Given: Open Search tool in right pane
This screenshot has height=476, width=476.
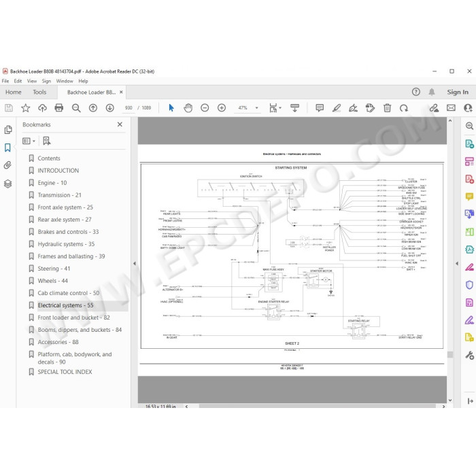Looking at the screenshot, I should point(469,126).
